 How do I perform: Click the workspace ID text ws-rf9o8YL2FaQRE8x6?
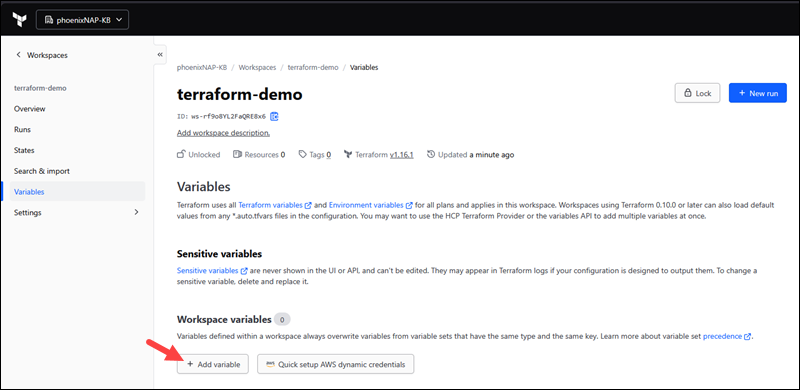click(x=229, y=116)
